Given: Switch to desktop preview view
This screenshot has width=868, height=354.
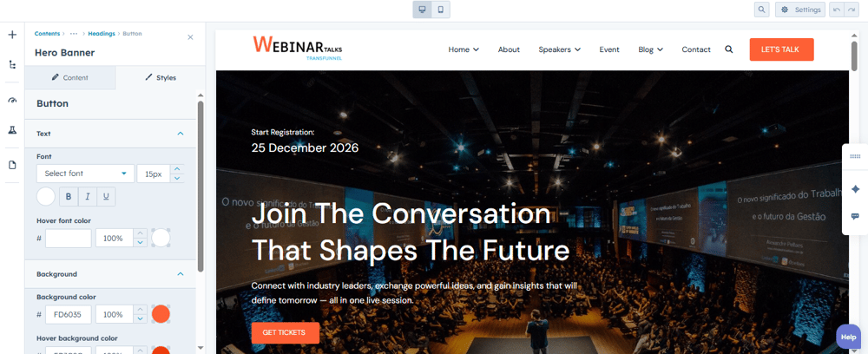Looking at the screenshot, I should (422, 10).
